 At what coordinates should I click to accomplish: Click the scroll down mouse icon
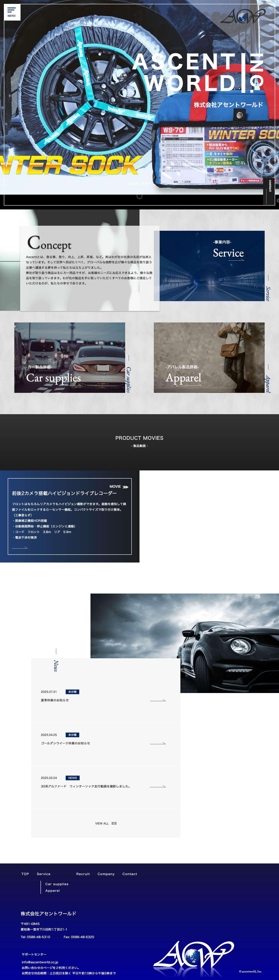[139, 195]
